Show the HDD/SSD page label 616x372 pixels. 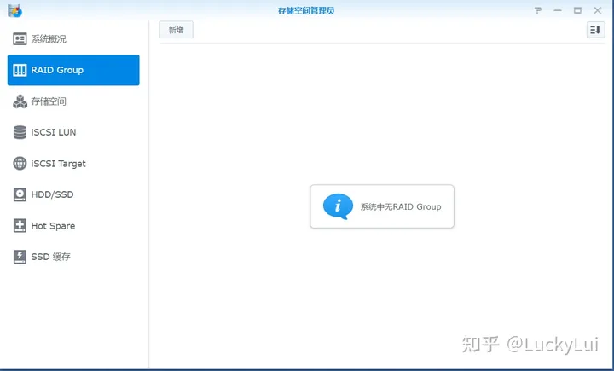pyautogui.click(x=52, y=194)
